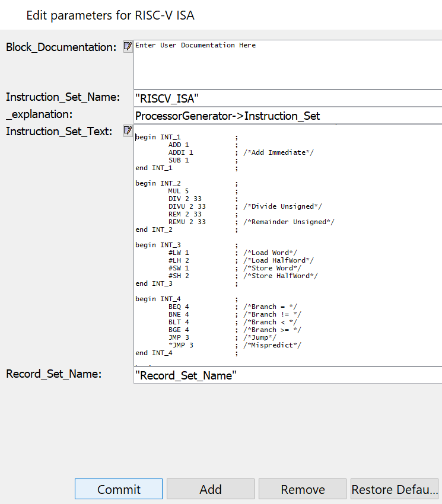This screenshot has width=442, height=504.
Task: Open the Instruction_Set_Text editor icon
Action: 128,130
